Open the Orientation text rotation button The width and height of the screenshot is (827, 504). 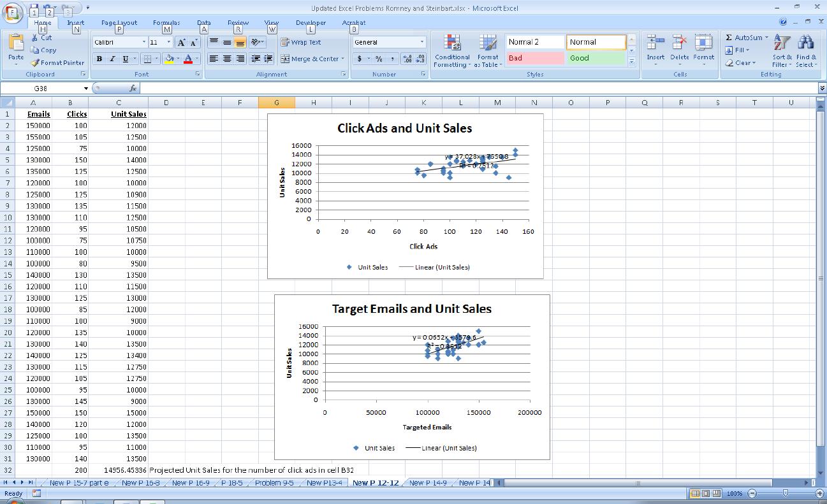click(x=257, y=42)
